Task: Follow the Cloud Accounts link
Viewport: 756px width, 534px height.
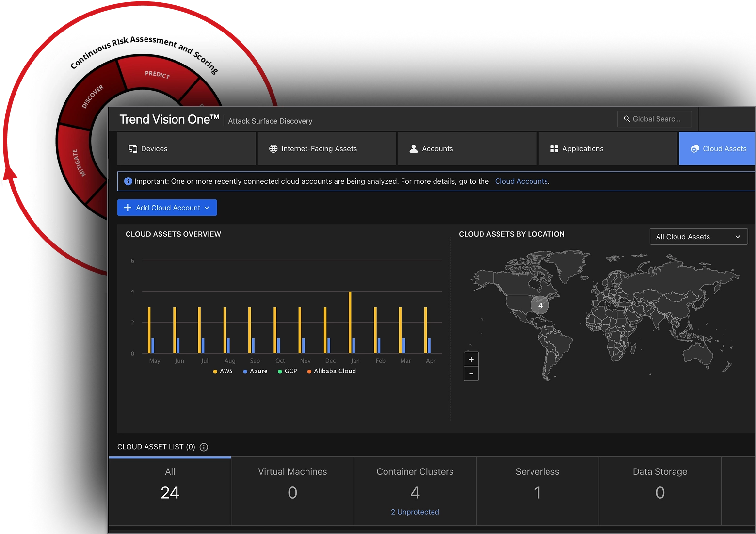Action: [521, 181]
